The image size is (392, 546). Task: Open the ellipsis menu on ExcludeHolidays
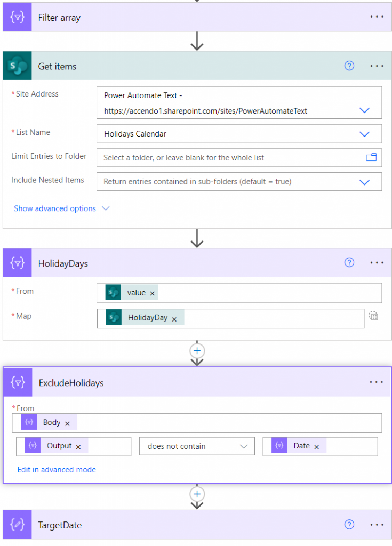click(x=377, y=382)
